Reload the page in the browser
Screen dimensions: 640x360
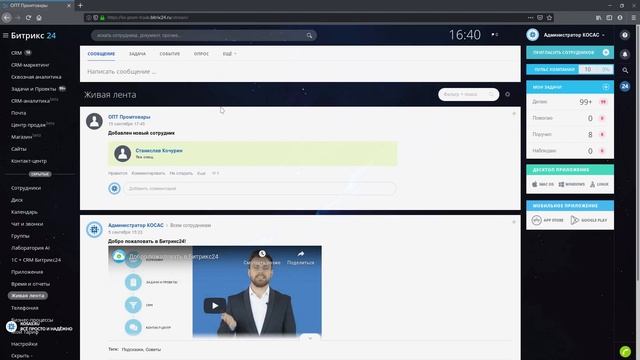28,18
